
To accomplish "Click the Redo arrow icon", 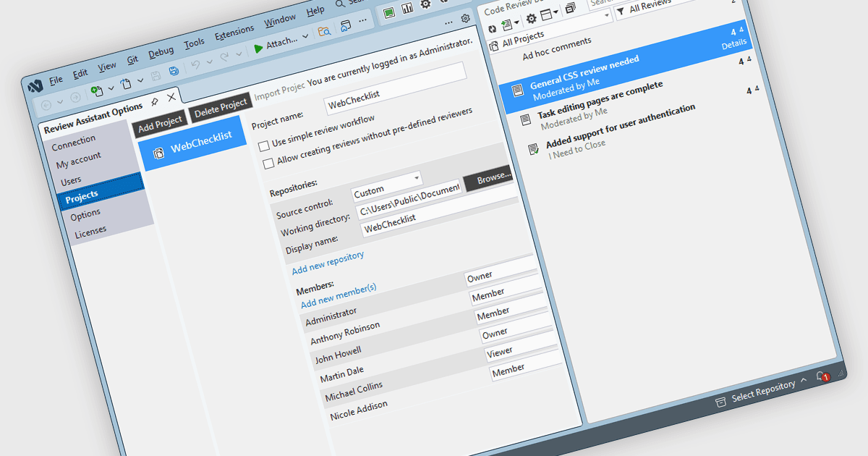I will click(x=224, y=58).
